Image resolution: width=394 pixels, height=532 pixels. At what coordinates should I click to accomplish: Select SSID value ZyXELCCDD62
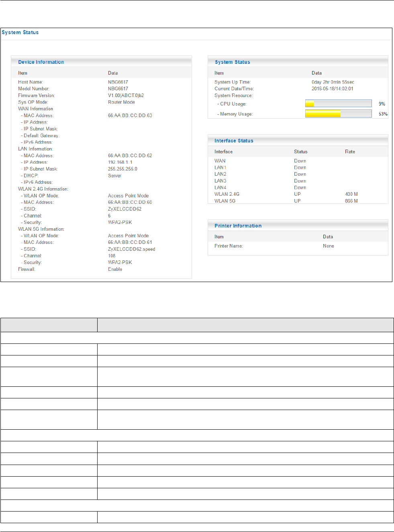click(125, 209)
